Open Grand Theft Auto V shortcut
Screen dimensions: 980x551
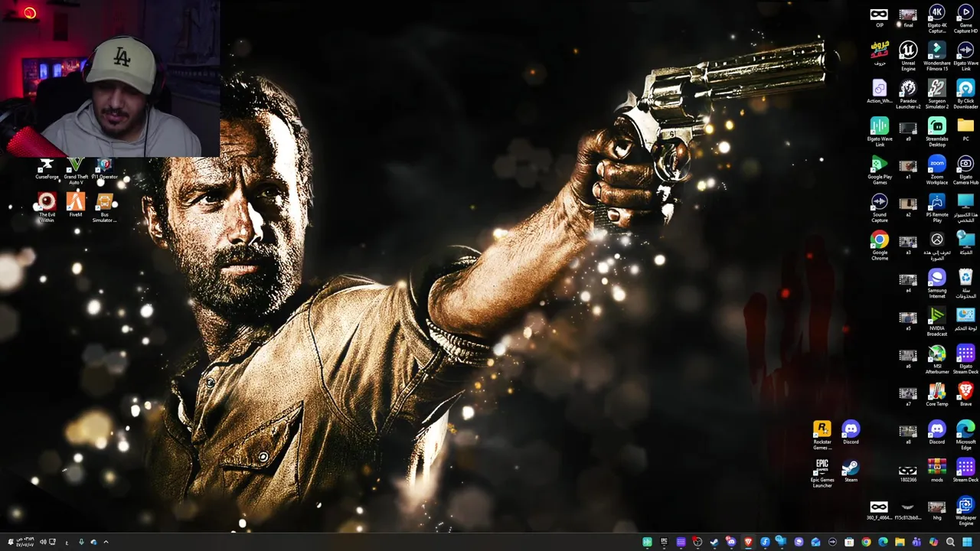pos(75,171)
